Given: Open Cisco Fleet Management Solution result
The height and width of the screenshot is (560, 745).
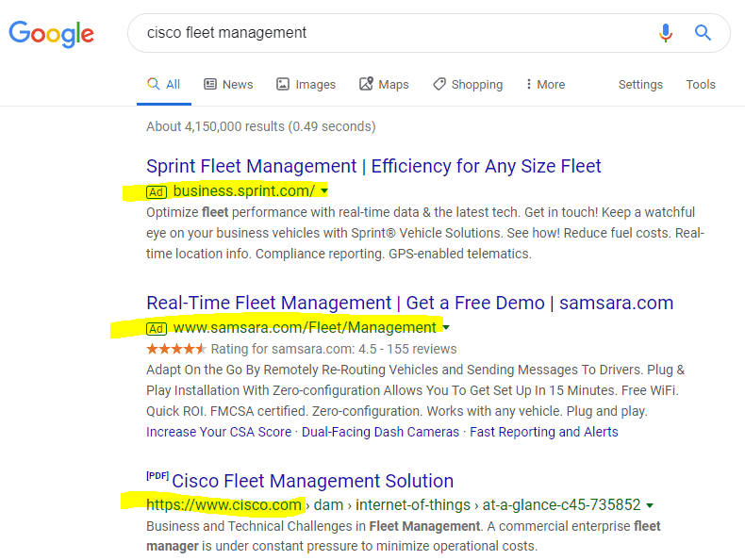Looking at the screenshot, I should (x=313, y=481).
